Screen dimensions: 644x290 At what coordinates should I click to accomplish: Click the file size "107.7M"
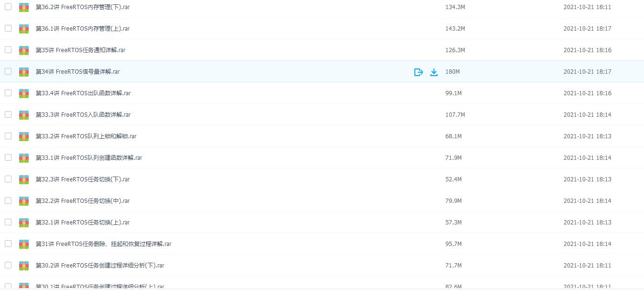455,115
